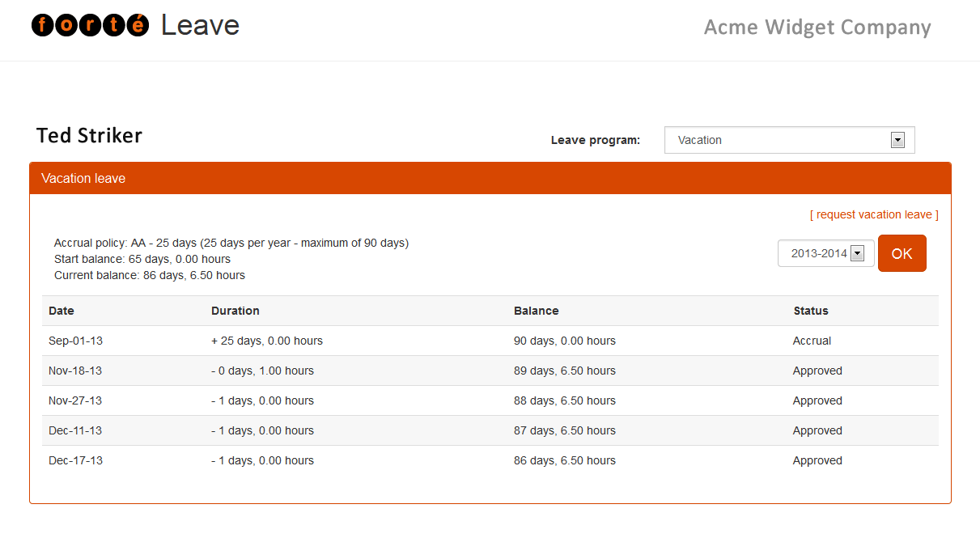Click the Approved status for Dec-17-13
Image resolution: width=980 pixels, height=538 pixels.
tap(817, 460)
